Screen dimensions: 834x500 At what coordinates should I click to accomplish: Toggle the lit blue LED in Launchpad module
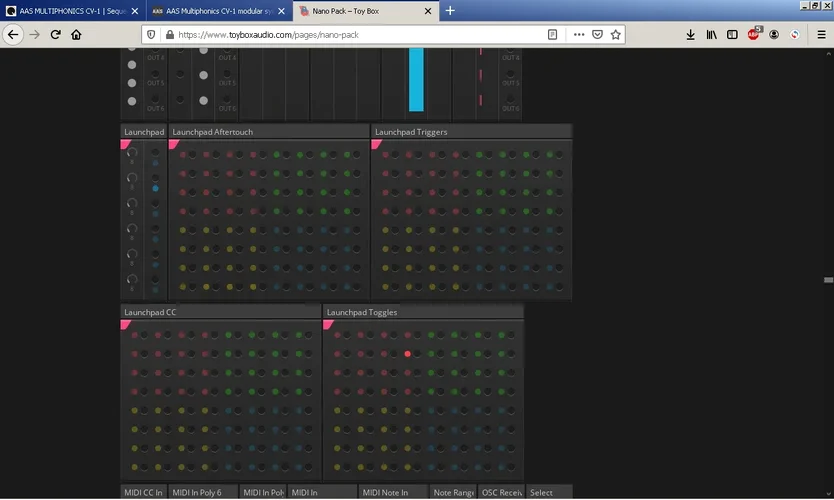point(155,188)
